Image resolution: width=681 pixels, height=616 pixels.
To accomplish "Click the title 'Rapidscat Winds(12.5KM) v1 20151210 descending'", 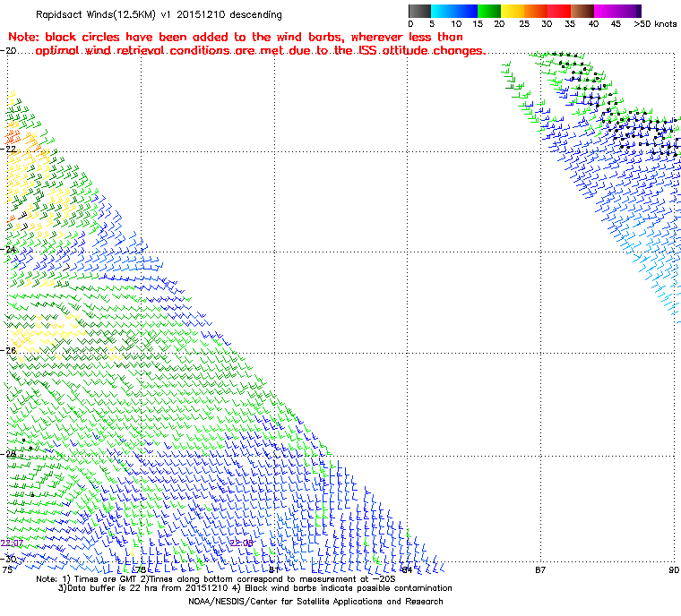I will (x=159, y=14).
